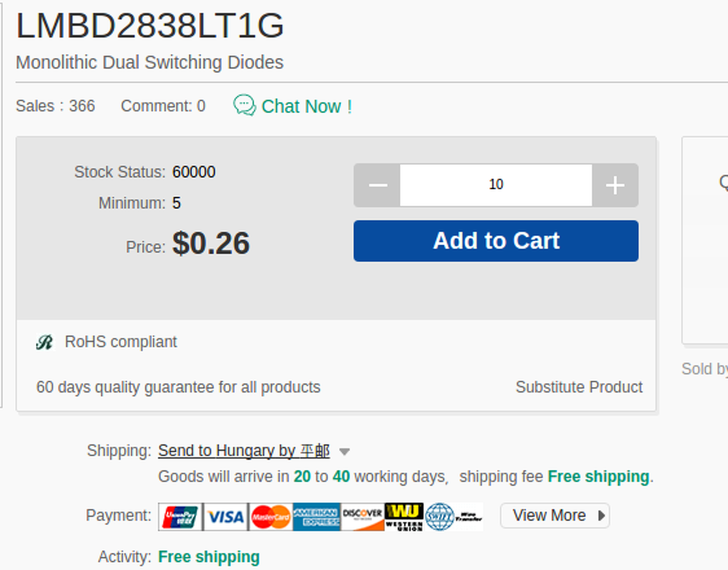Select the American Express payment icon

coord(316,517)
